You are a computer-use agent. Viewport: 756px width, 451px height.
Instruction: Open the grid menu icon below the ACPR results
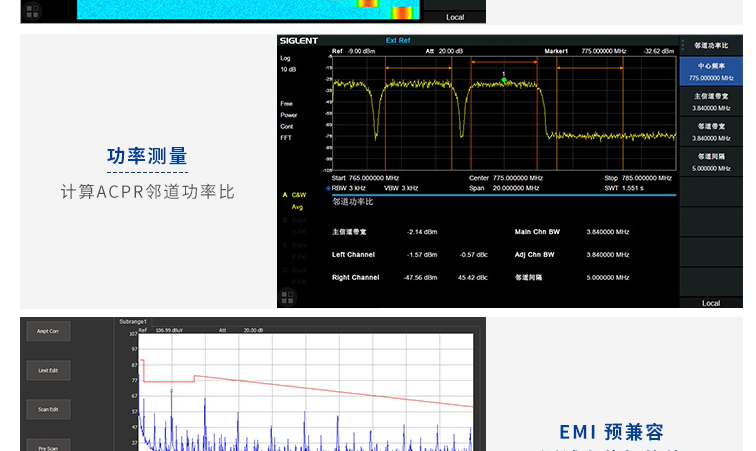point(288,297)
